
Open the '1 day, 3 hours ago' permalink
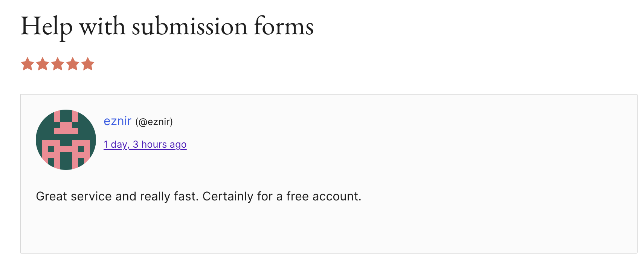(145, 145)
